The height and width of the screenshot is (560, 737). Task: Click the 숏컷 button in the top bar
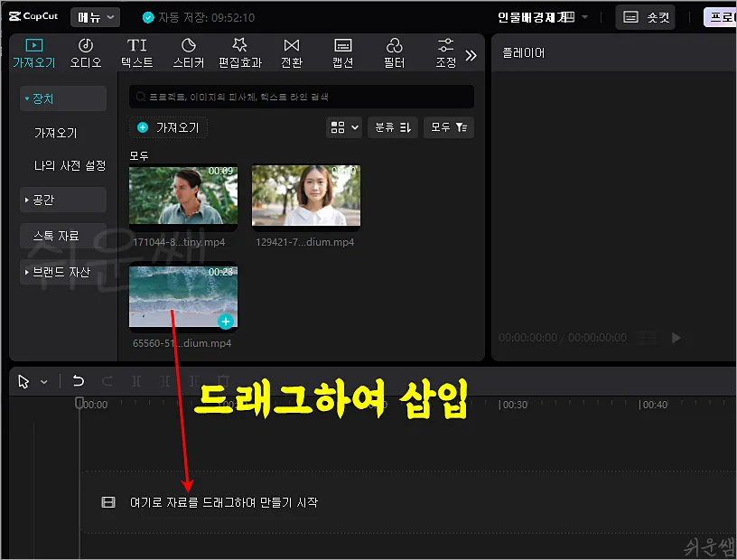pos(645,16)
